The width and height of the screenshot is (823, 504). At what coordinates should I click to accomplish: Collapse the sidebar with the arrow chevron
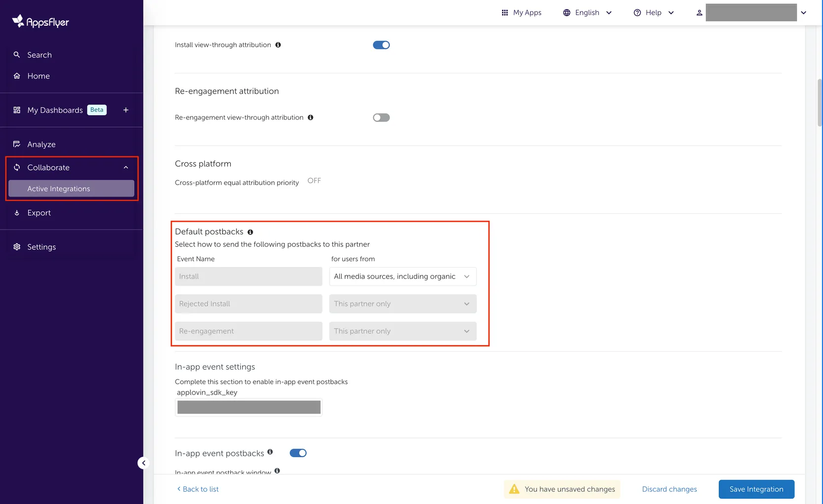[143, 463]
